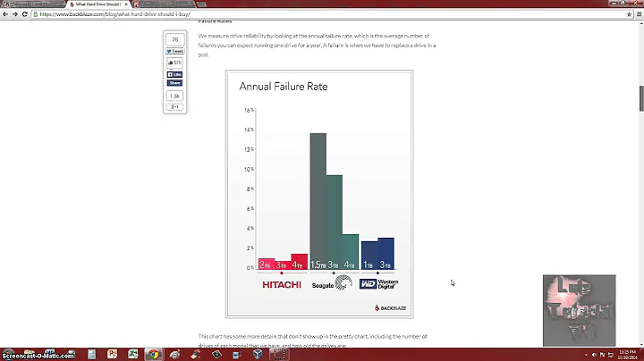Click the taskbar clock and date

pos(627,355)
